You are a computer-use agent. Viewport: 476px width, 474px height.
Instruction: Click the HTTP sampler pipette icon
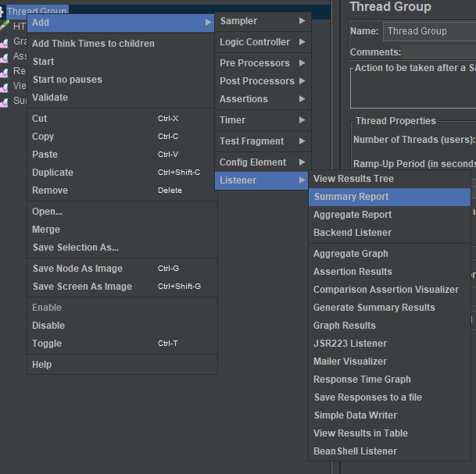5,25
